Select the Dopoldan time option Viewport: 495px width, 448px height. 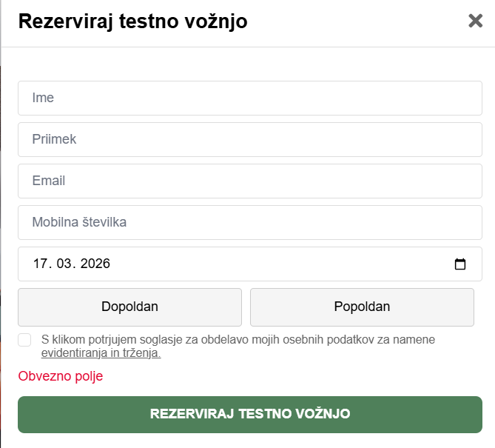click(129, 307)
